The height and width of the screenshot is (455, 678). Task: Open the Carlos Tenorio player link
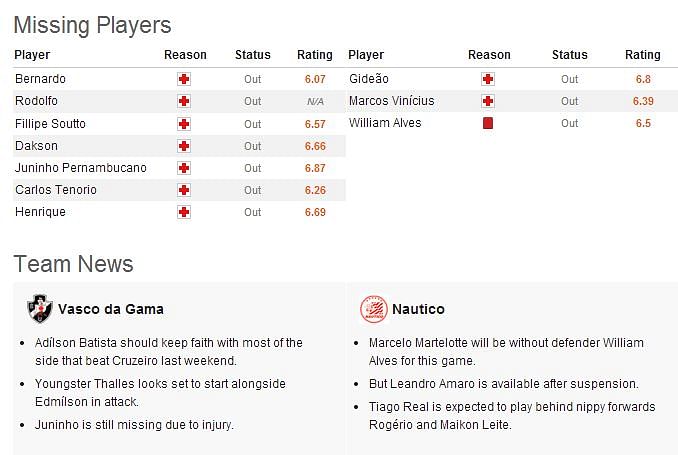coord(56,190)
